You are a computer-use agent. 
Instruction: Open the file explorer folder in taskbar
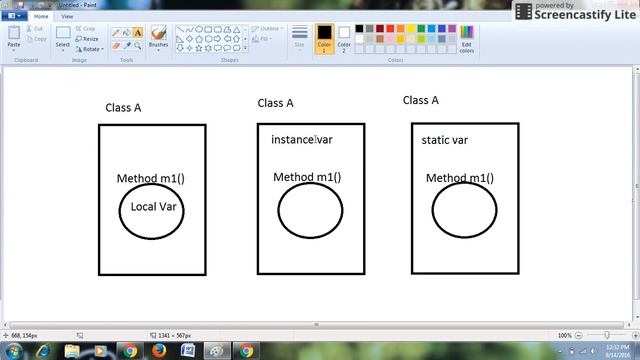click(x=72, y=351)
